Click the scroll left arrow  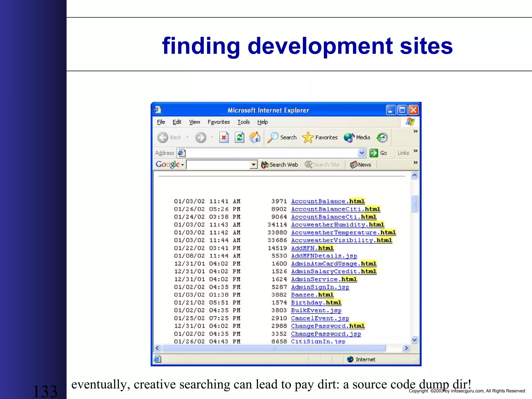(x=157, y=348)
